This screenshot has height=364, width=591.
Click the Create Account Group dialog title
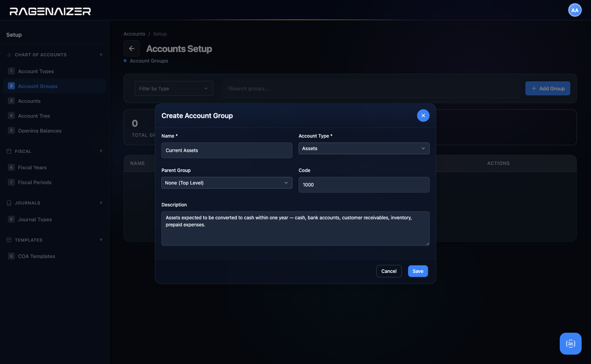pos(197,116)
